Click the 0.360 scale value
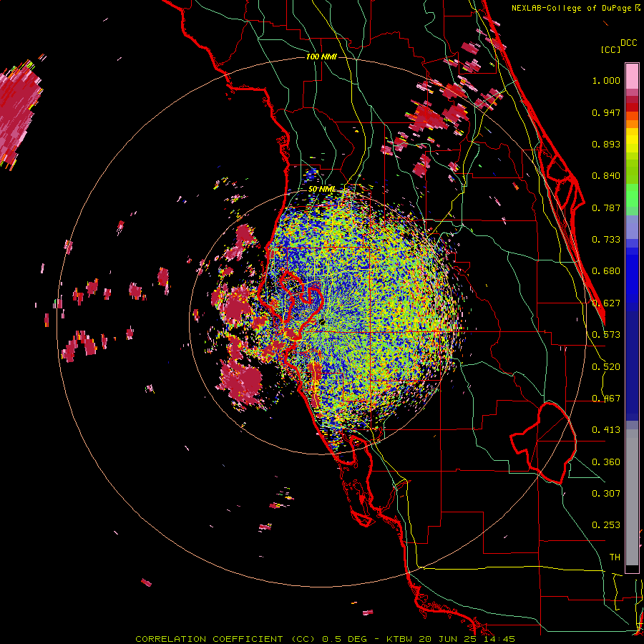This screenshot has width=644, height=644. (x=606, y=462)
